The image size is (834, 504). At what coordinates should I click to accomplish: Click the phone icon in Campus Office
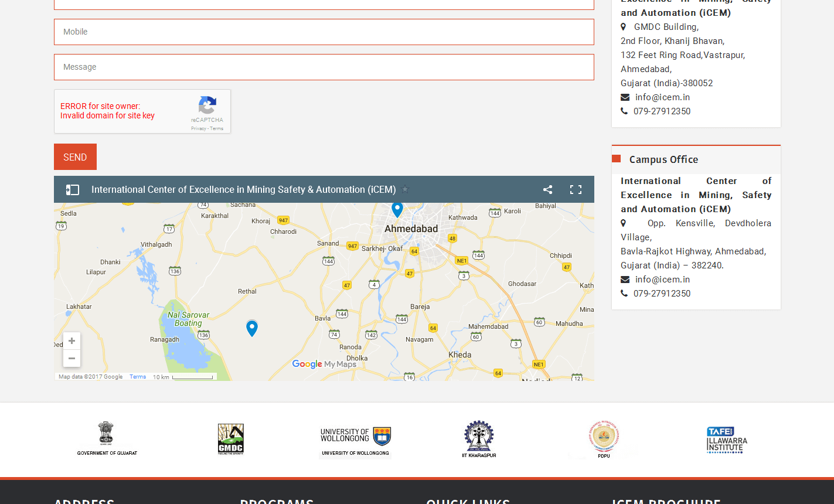pyautogui.click(x=624, y=294)
